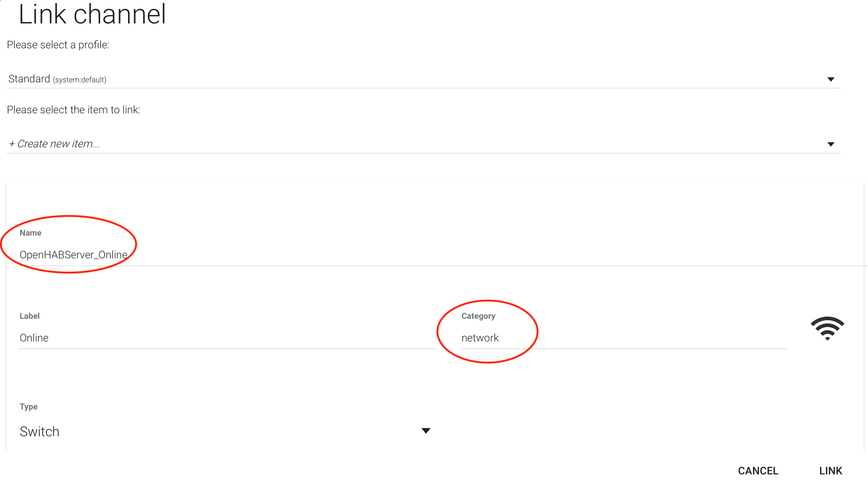Click 'Please select a profile:' text

[x=58, y=45]
